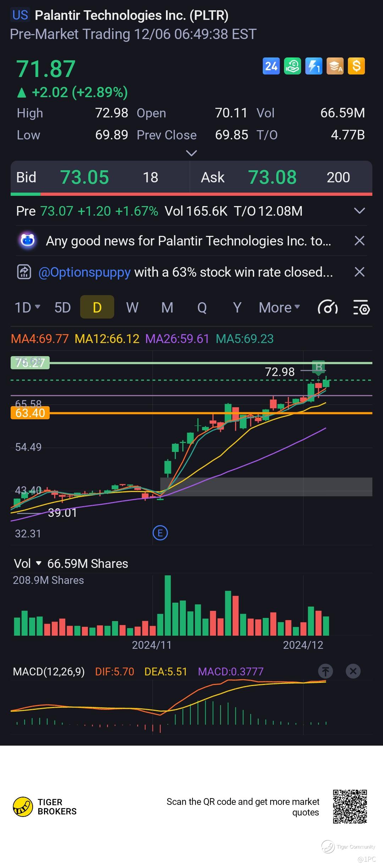The image size is (383, 868).
Task: Open chart display settings icon
Action: point(361,307)
